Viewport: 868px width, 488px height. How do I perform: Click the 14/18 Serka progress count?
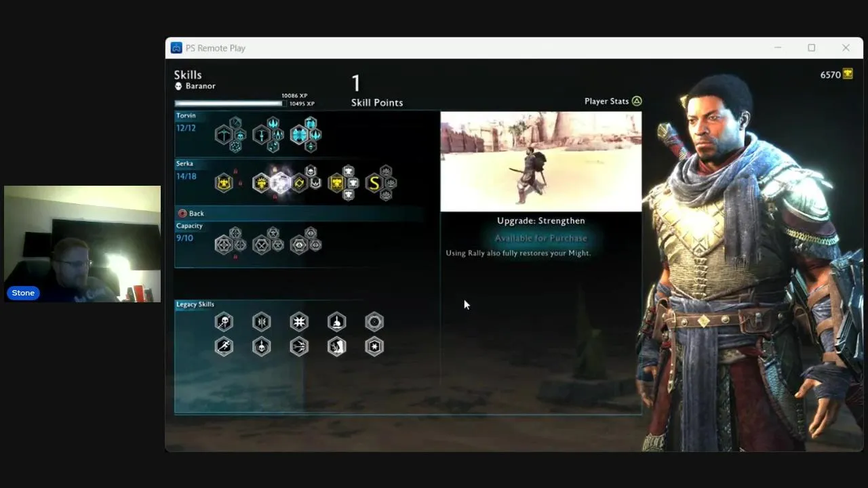coord(186,176)
